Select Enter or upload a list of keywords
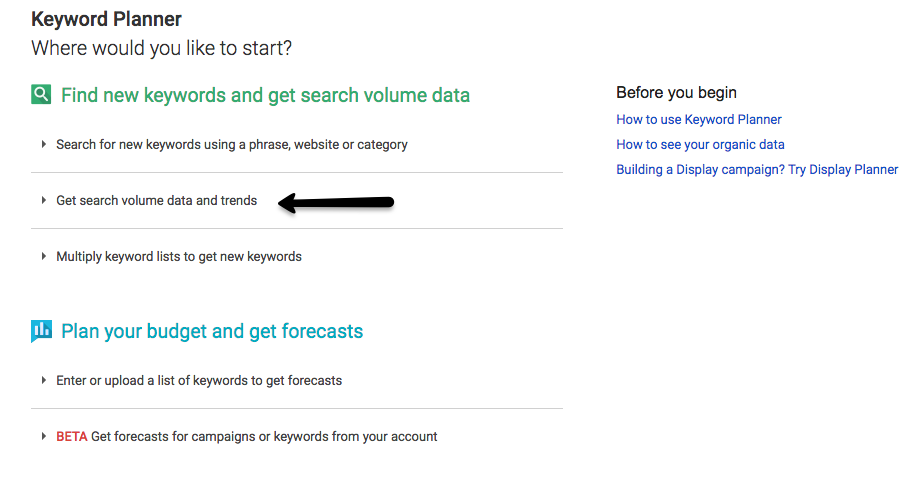921x500 pixels. 199,381
